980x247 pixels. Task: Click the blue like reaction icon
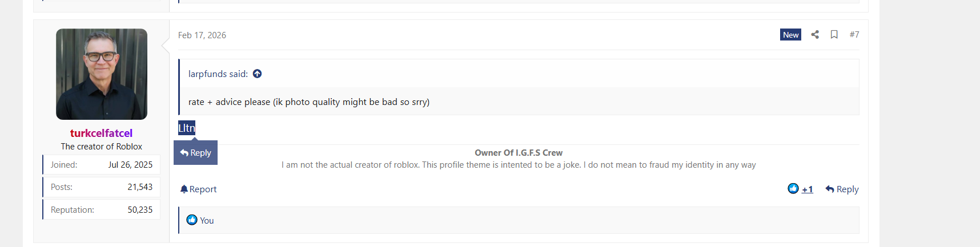click(x=793, y=189)
